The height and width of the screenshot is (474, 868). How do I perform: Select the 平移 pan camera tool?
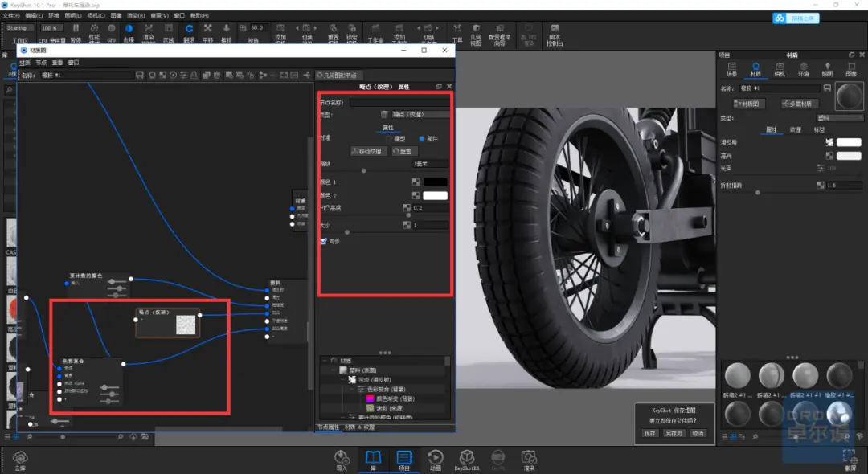pyautogui.click(x=207, y=32)
